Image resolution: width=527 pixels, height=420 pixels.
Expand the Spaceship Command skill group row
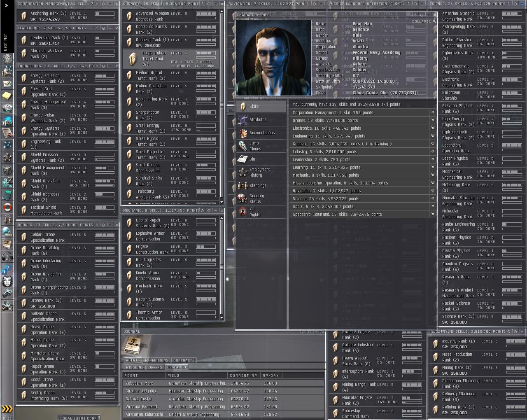point(432,215)
